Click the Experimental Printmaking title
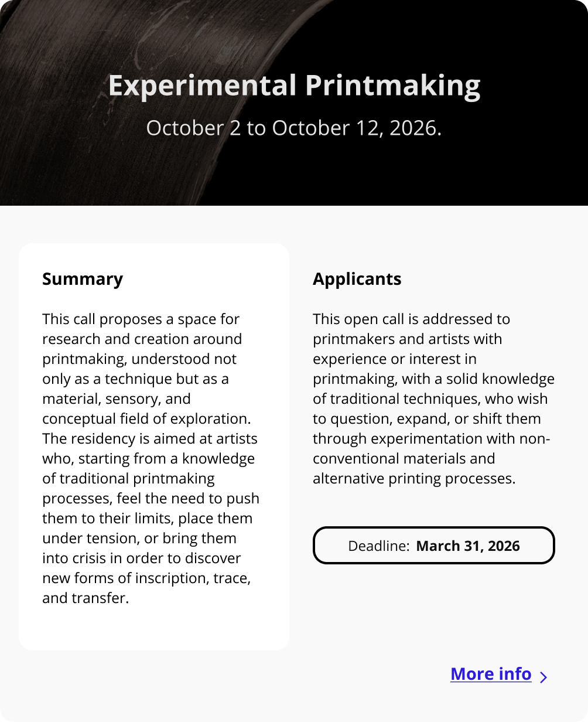588x722 pixels. [x=294, y=86]
